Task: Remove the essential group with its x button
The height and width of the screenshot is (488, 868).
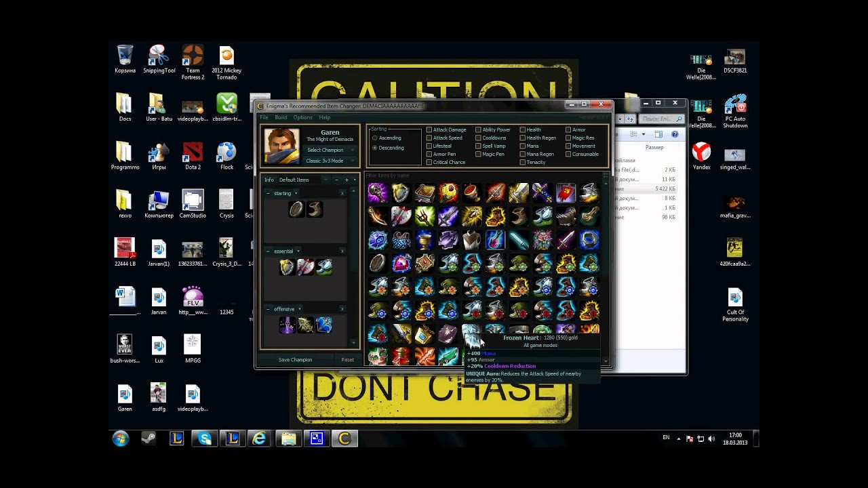Action: pos(342,251)
